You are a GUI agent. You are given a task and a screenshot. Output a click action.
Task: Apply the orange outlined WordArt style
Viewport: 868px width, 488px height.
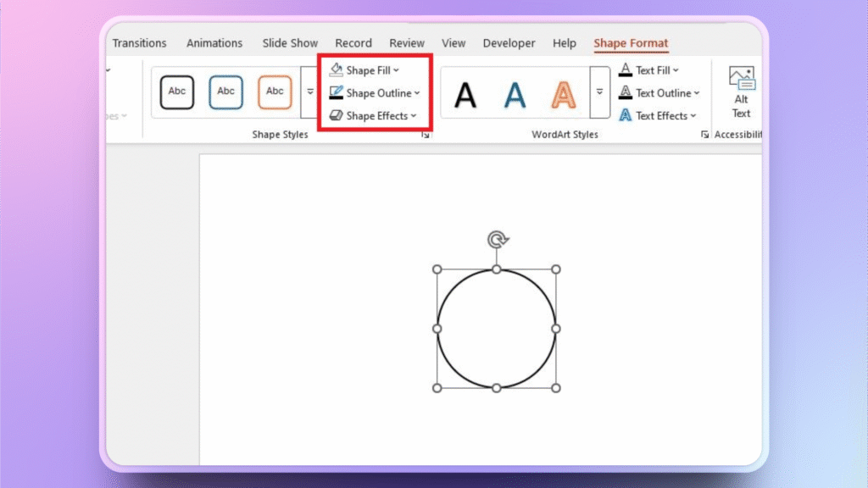tap(563, 95)
